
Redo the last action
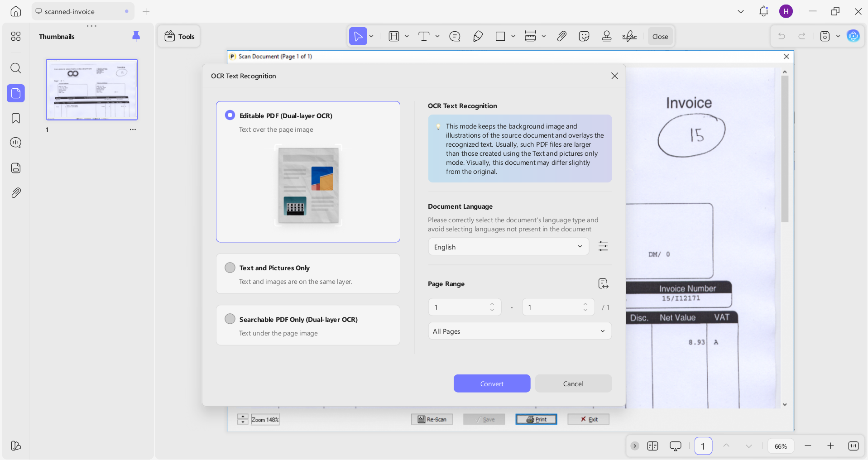[802, 36]
